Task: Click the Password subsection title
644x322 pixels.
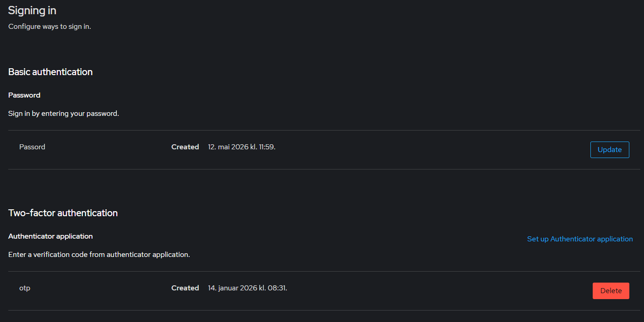Action: pyautogui.click(x=24, y=95)
